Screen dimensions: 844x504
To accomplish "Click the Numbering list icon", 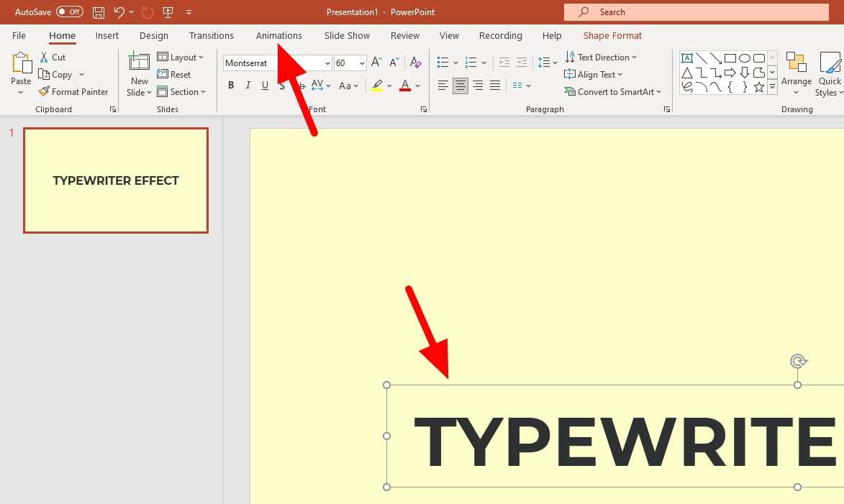I will pos(471,63).
